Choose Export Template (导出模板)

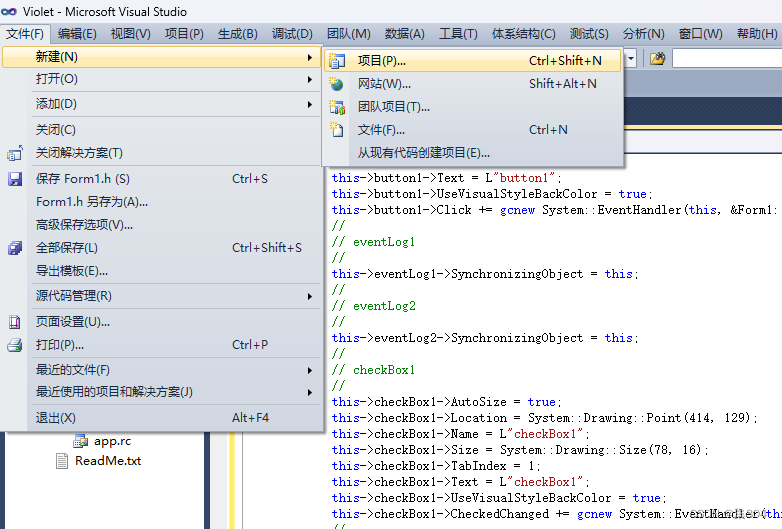(x=161, y=271)
